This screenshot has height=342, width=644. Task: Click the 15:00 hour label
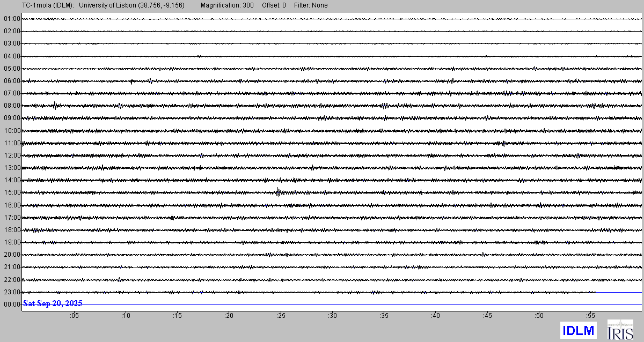pos(12,192)
